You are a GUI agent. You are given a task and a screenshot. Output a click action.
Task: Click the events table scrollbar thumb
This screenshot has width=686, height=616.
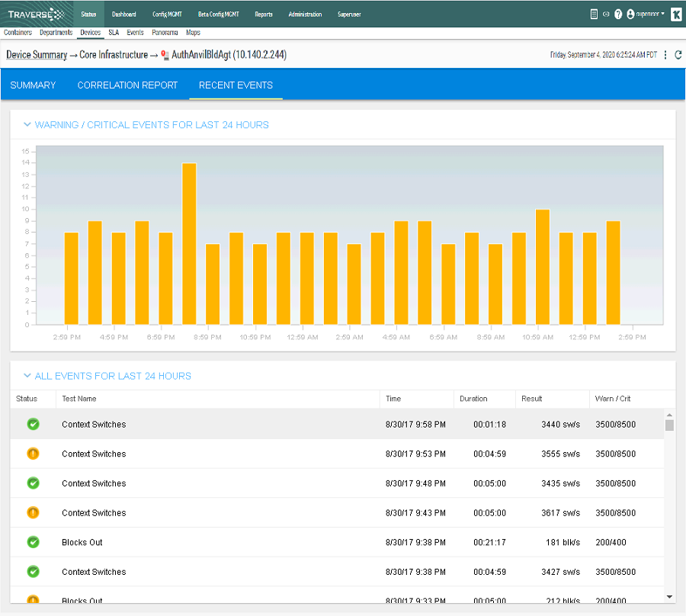[x=669, y=425]
